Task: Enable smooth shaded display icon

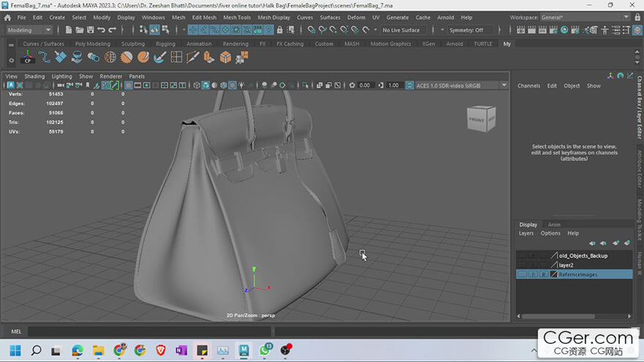Action: (206, 86)
